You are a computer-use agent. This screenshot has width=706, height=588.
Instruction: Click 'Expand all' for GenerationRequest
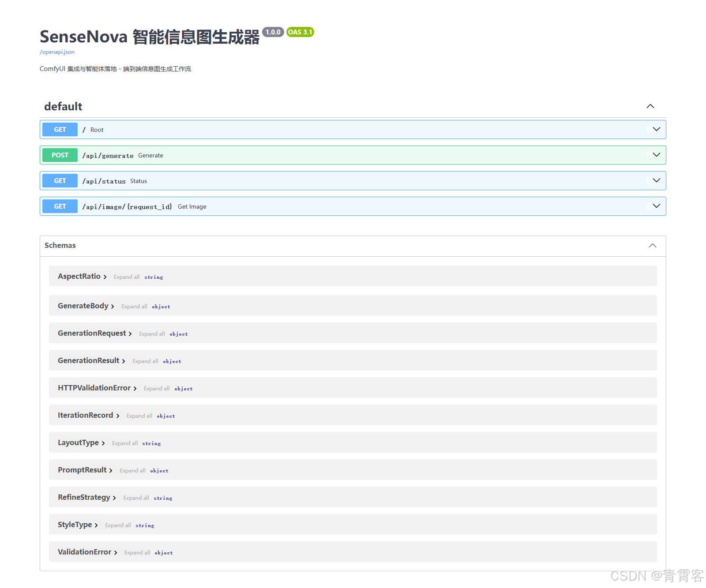[152, 334]
